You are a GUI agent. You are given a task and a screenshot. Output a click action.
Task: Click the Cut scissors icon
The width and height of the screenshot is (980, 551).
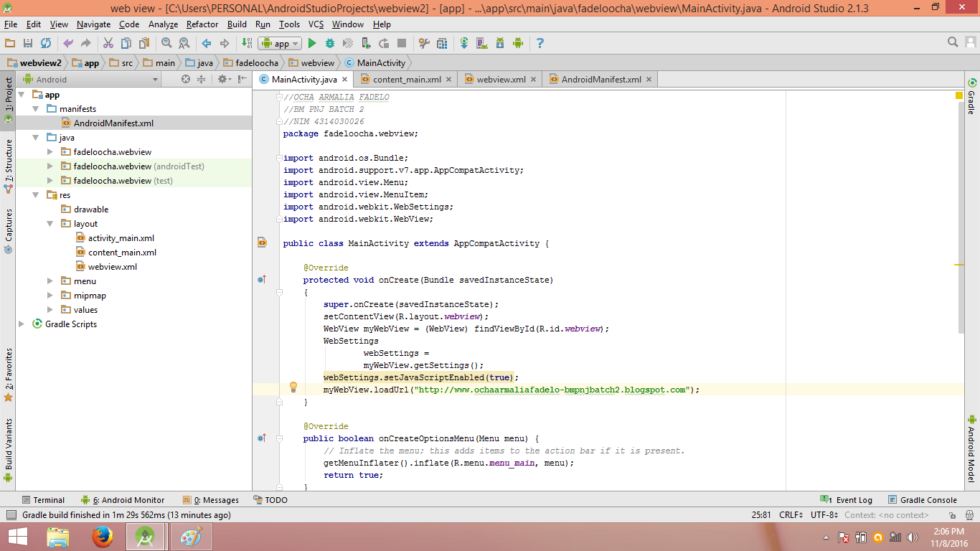pos(108,44)
